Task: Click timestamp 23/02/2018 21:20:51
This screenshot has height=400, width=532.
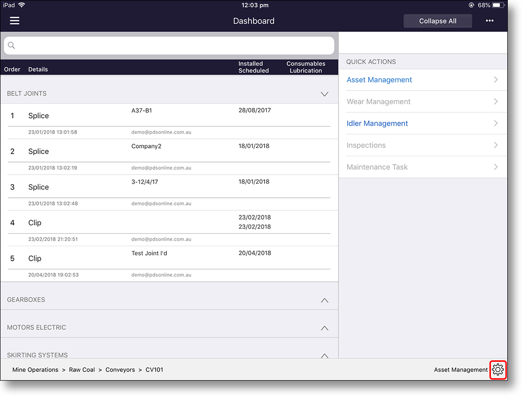Action: click(53, 239)
